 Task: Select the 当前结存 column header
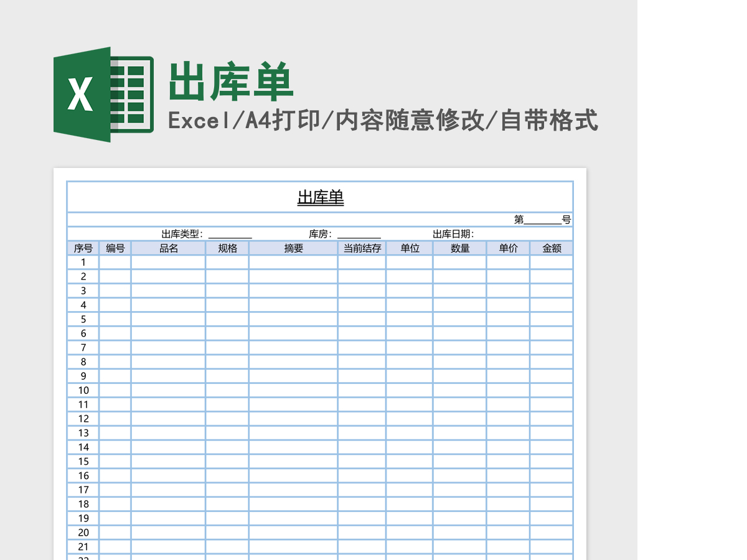tap(362, 248)
